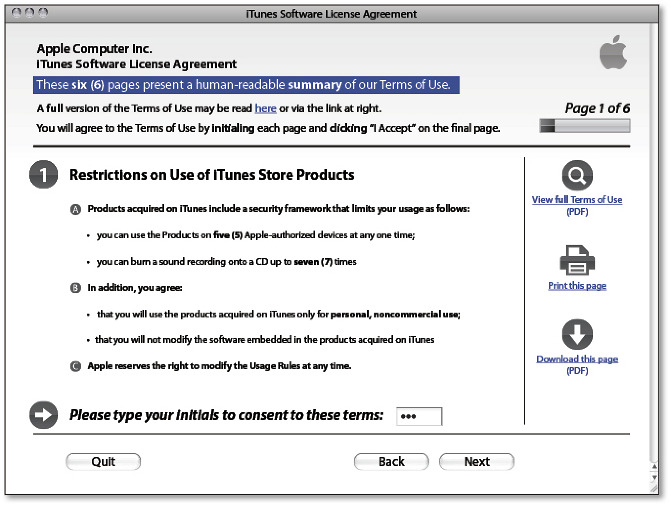The height and width of the screenshot is (506, 670).
Task: Click the window minimize button
Action: point(29,13)
